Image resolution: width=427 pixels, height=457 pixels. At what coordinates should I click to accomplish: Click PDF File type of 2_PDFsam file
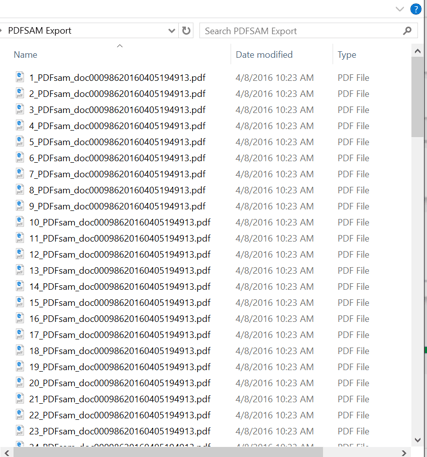pyautogui.click(x=353, y=94)
